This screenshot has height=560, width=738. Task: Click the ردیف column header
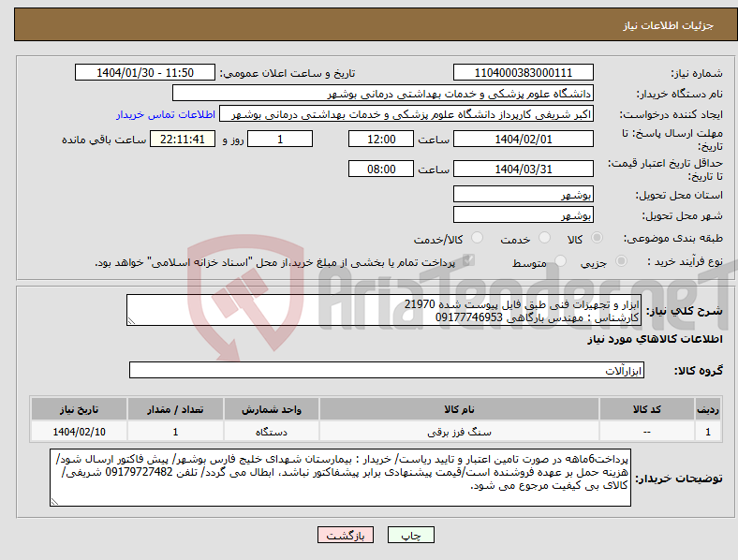(708, 409)
